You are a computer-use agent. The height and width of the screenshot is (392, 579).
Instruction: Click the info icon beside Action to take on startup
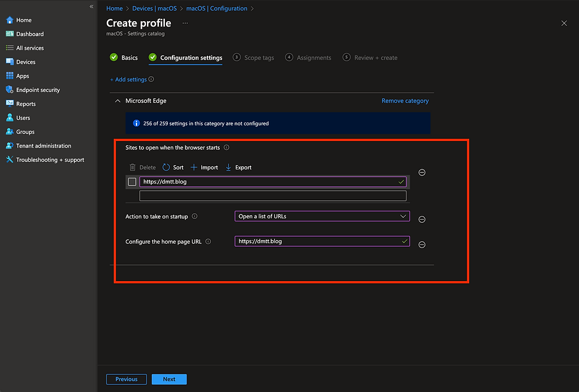[x=194, y=216]
